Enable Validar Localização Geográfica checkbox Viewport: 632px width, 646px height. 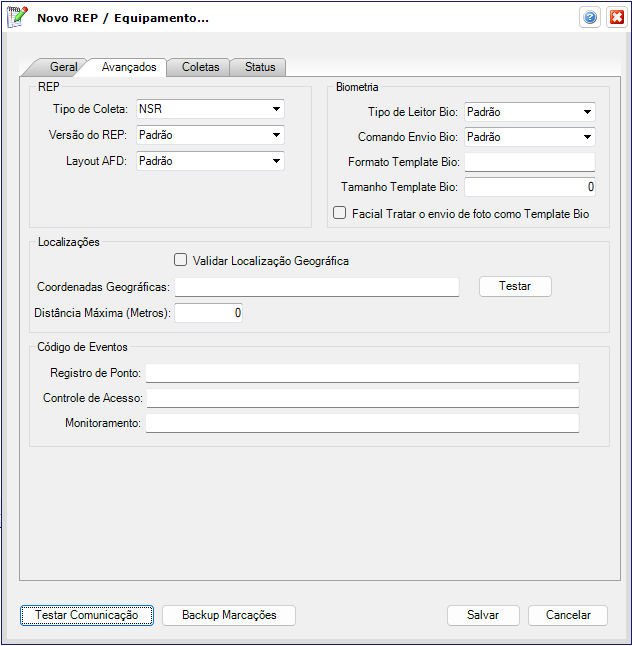(x=181, y=260)
